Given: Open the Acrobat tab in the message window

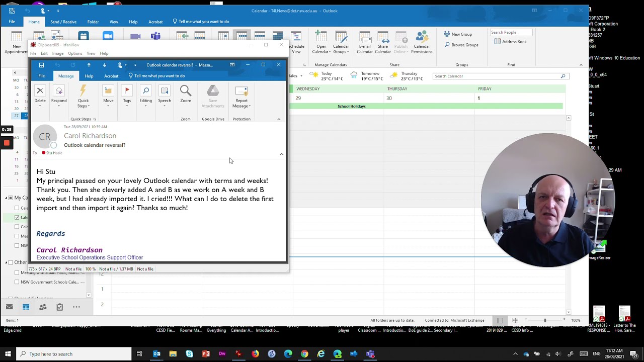Looking at the screenshot, I should pyautogui.click(x=111, y=76).
